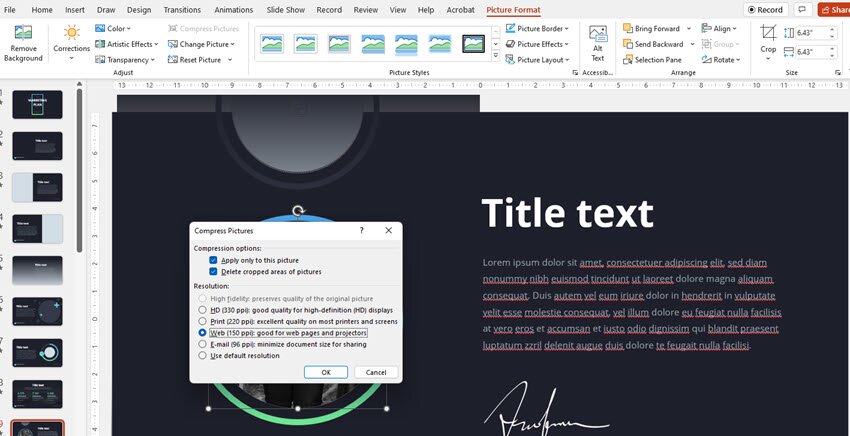The image size is (850, 436).
Task: Click the dialog Help question mark
Action: click(362, 230)
